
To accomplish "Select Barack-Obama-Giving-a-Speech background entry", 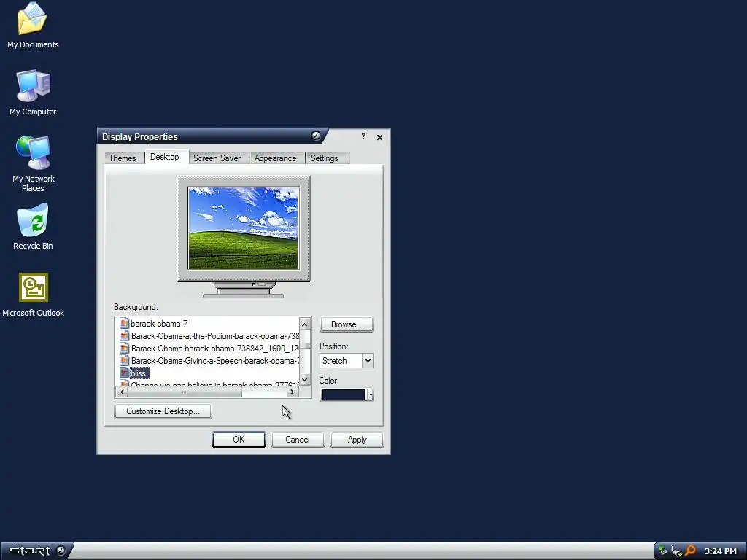I will pyautogui.click(x=215, y=361).
